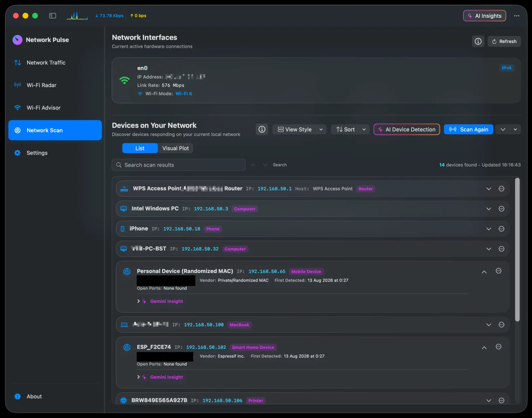532x418 pixels.
Task: Click the monitor icon for R-PC-BST device
Action: point(123,249)
